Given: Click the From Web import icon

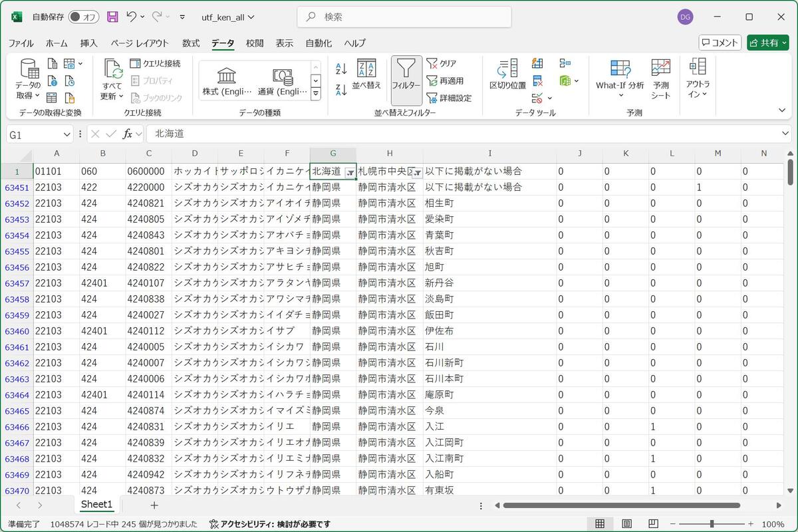Looking at the screenshot, I should point(53,81).
